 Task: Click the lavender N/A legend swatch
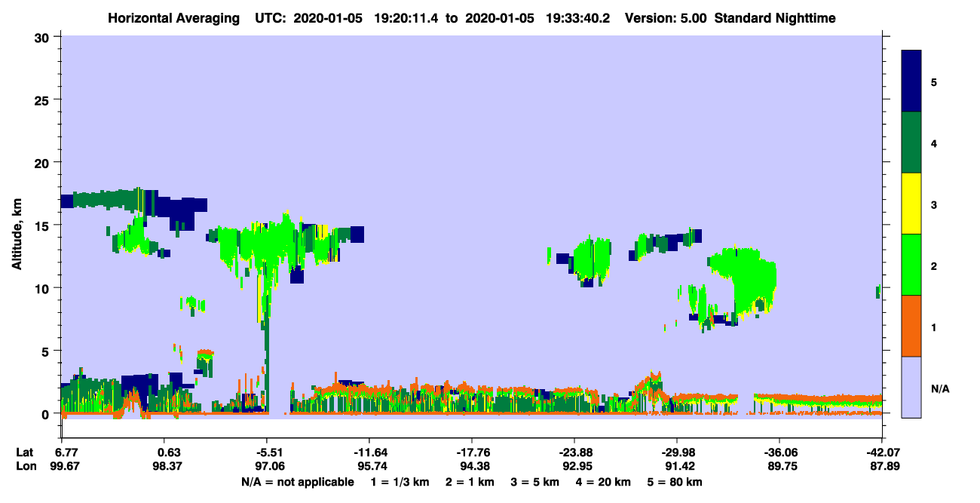tap(911, 386)
